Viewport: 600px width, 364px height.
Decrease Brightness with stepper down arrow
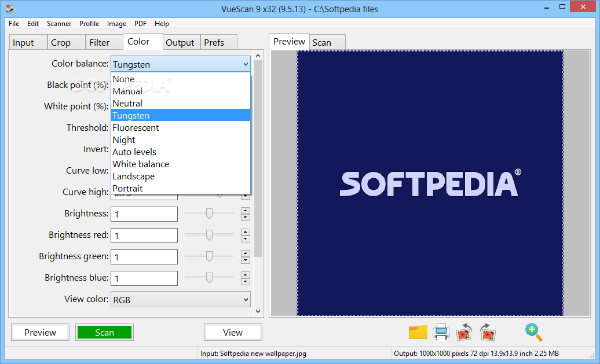coord(246,218)
